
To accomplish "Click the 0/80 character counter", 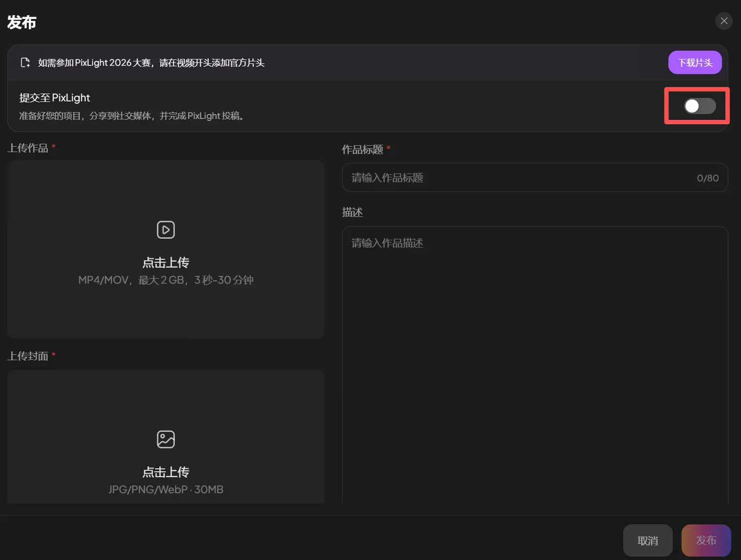I will 707,178.
